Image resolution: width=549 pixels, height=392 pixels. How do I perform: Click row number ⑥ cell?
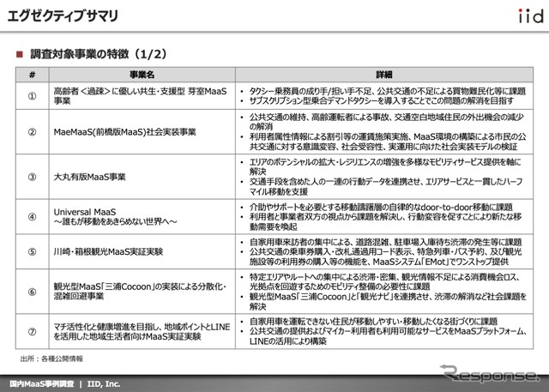(33, 292)
